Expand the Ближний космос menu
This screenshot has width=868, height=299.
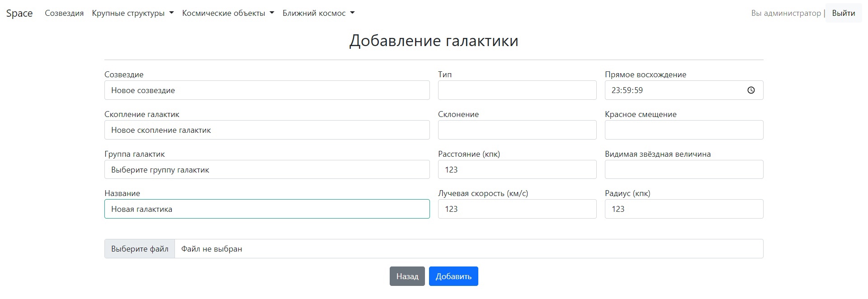(x=319, y=13)
